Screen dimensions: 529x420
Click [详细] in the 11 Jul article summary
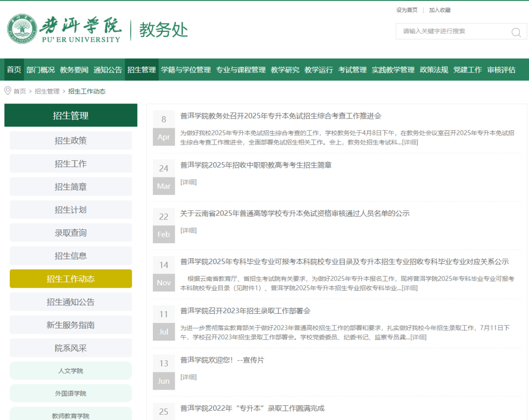418,337
